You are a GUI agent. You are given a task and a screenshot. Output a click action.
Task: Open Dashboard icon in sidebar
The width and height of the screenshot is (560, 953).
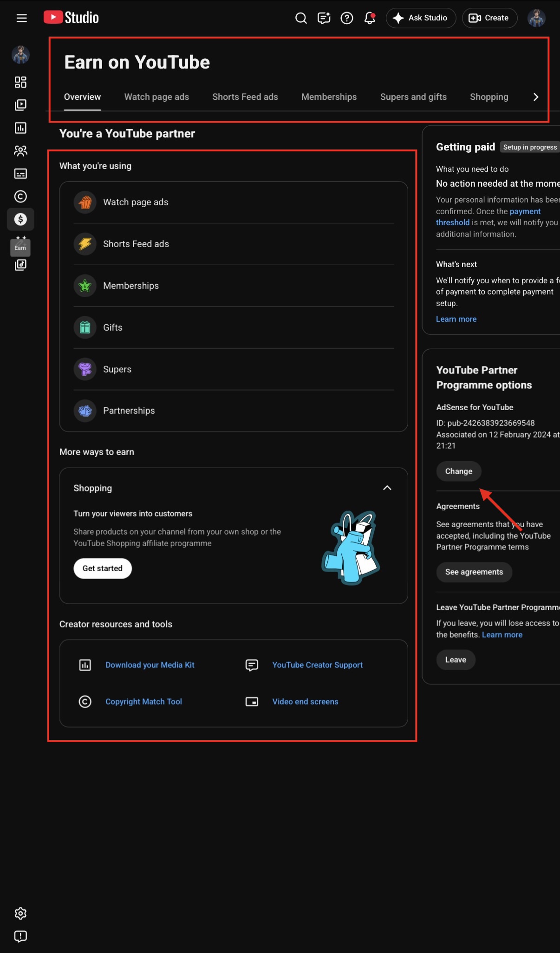tap(20, 82)
